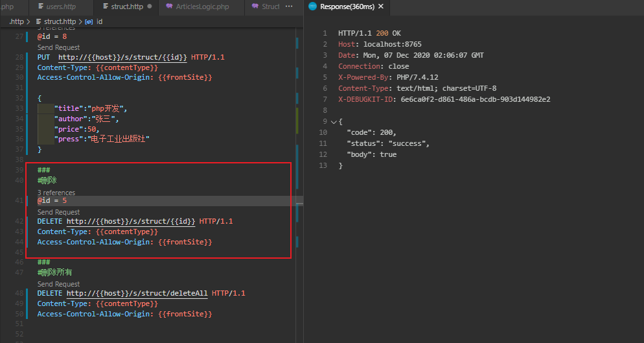The image size is (644, 343).
Task: Collapse the JSON response body fold arrow
Action: point(333,121)
